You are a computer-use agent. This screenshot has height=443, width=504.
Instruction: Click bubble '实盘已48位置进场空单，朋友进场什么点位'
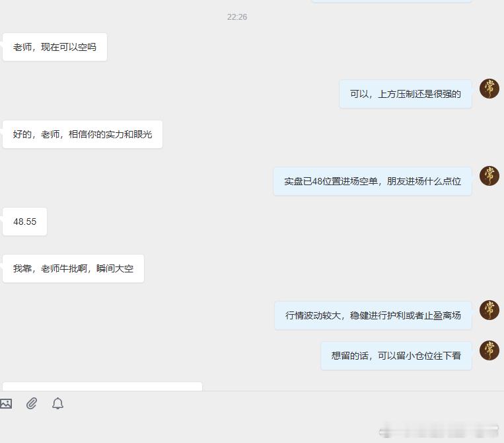tap(373, 181)
